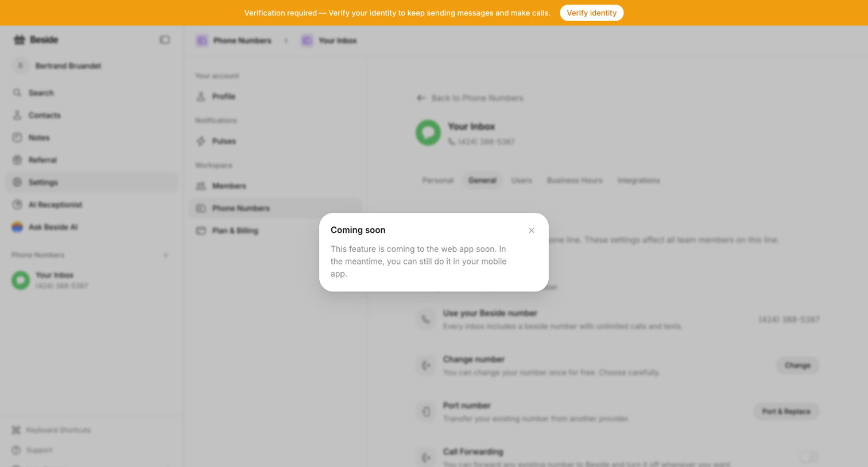
Task: Click Phone Numbers breadcrumb
Action: tap(234, 41)
